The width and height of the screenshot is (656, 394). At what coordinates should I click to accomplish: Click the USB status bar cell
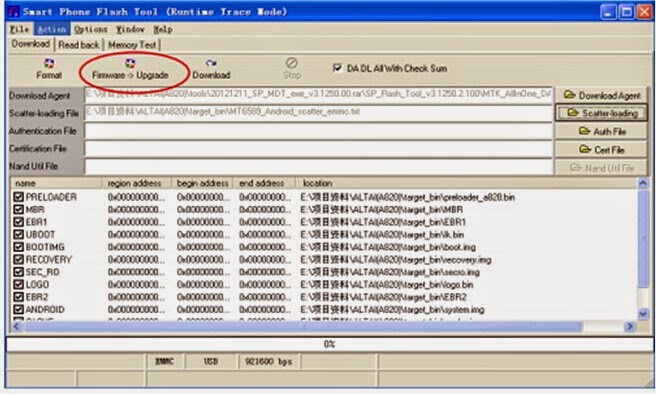click(211, 361)
